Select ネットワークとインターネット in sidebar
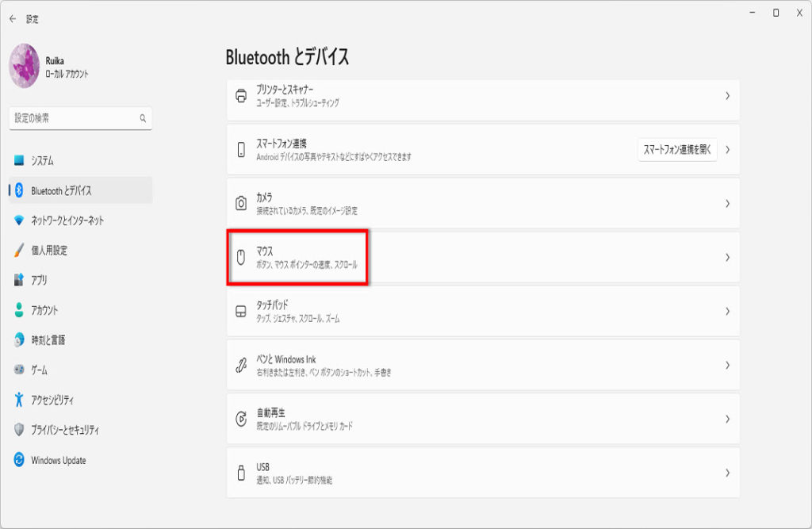The height and width of the screenshot is (529, 812). click(x=67, y=220)
